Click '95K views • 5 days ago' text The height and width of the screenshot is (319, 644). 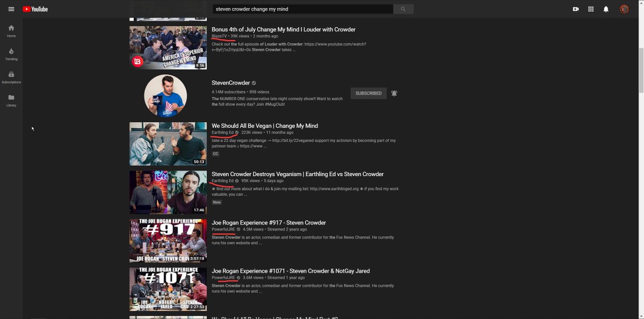261,181
